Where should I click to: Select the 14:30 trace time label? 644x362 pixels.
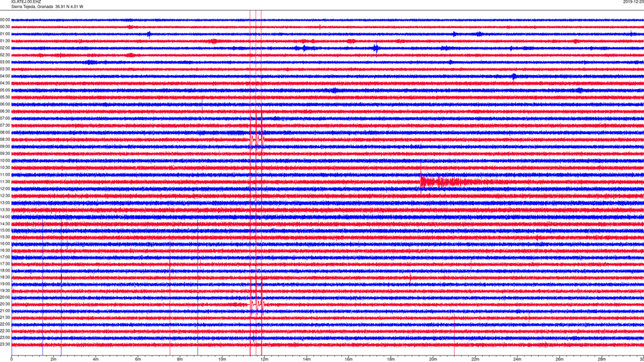[x=5, y=224]
